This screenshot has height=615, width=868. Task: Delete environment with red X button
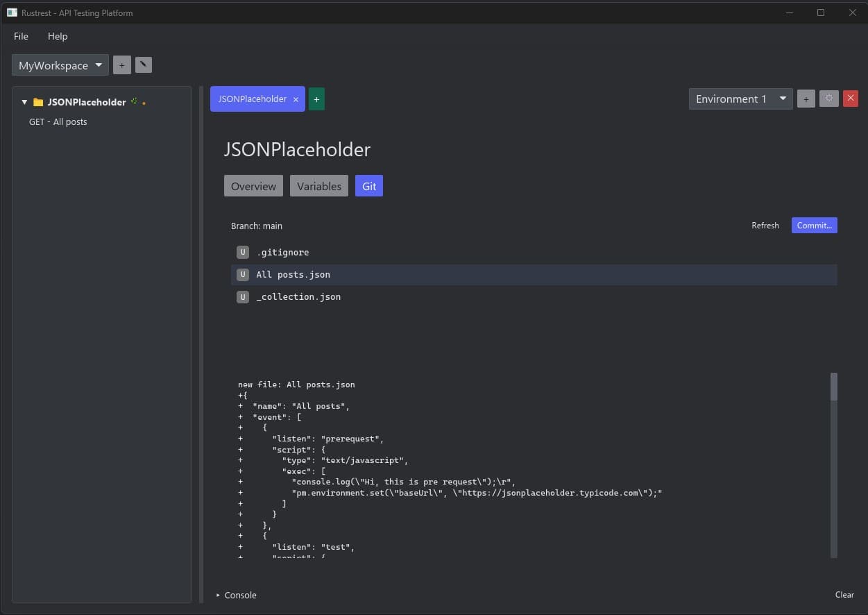851,99
